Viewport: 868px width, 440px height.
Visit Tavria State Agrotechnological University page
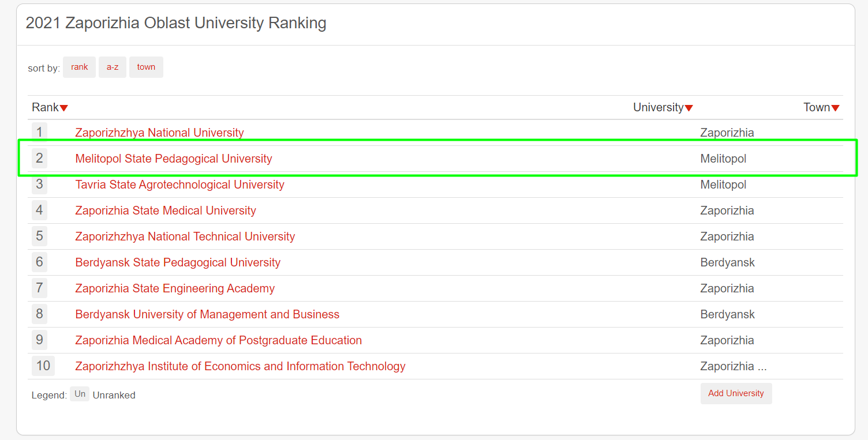(x=179, y=185)
